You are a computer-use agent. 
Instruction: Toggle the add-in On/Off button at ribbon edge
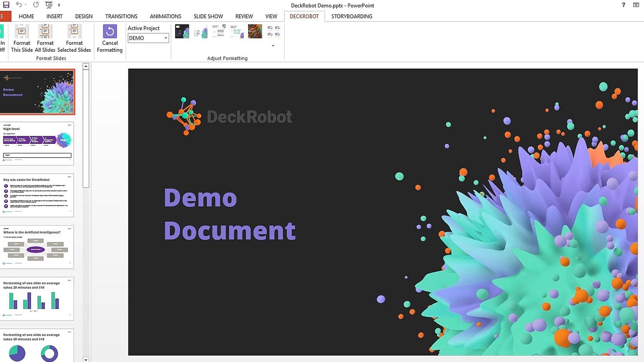coord(2,38)
